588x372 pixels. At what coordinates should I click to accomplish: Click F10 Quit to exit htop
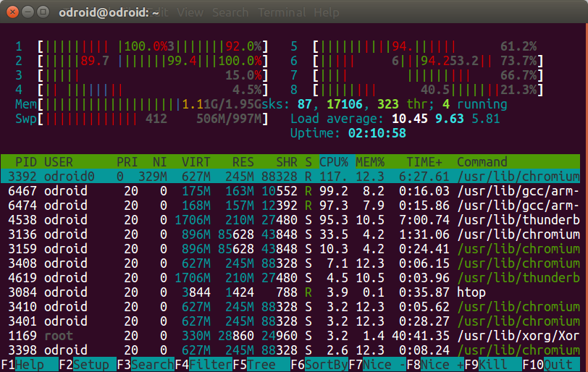(x=551, y=365)
